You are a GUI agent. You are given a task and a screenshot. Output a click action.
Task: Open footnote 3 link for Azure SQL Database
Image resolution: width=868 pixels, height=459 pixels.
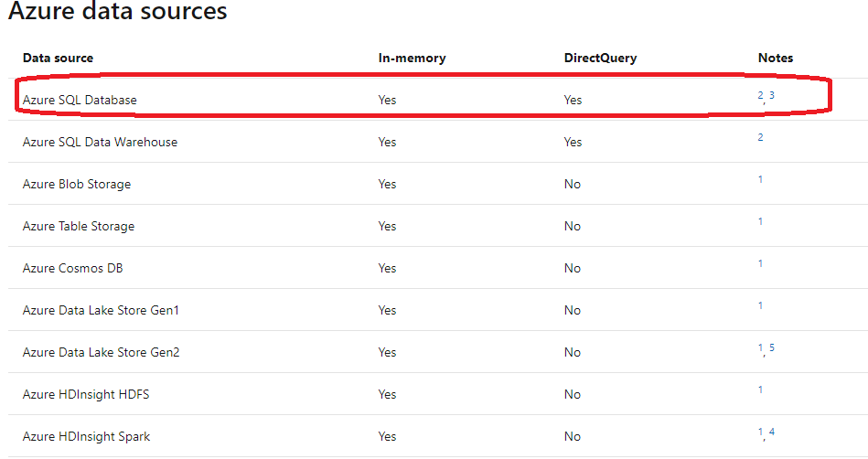pyautogui.click(x=772, y=95)
